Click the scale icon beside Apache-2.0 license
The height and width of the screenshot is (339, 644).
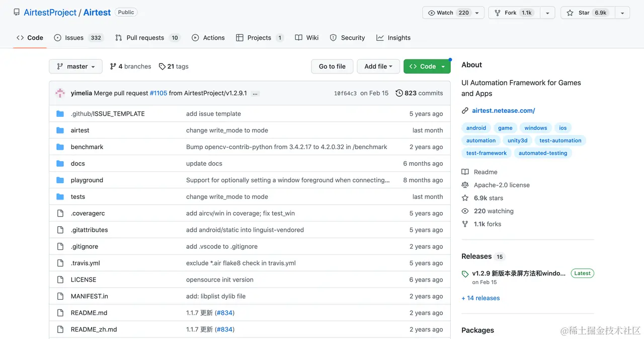pyautogui.click(x=465, y=185)
